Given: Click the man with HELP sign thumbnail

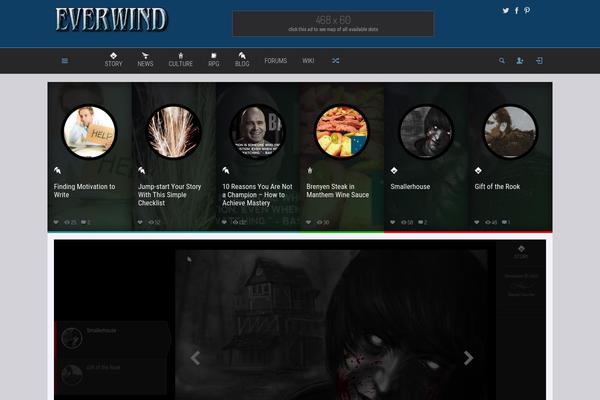Looking at the screenshot, I should (89, 132).
